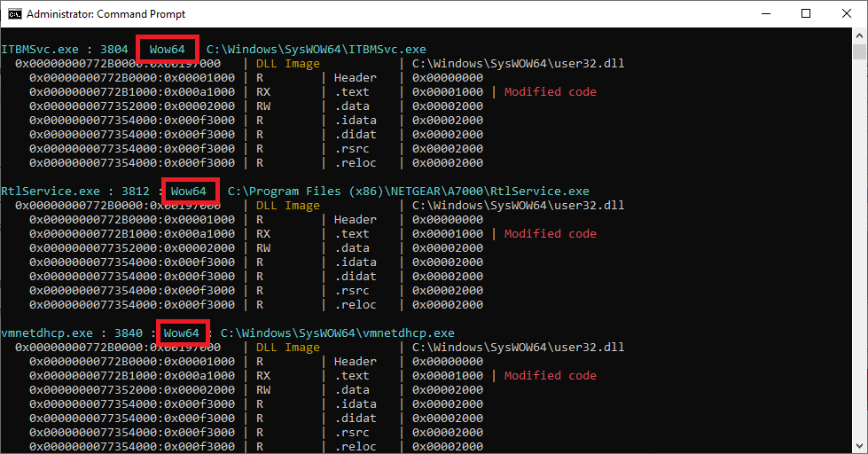Click 'Modified code' in the ITBMSvc.exe block
The height and width of the screenshot is (454, 868).
click(551, 92)
